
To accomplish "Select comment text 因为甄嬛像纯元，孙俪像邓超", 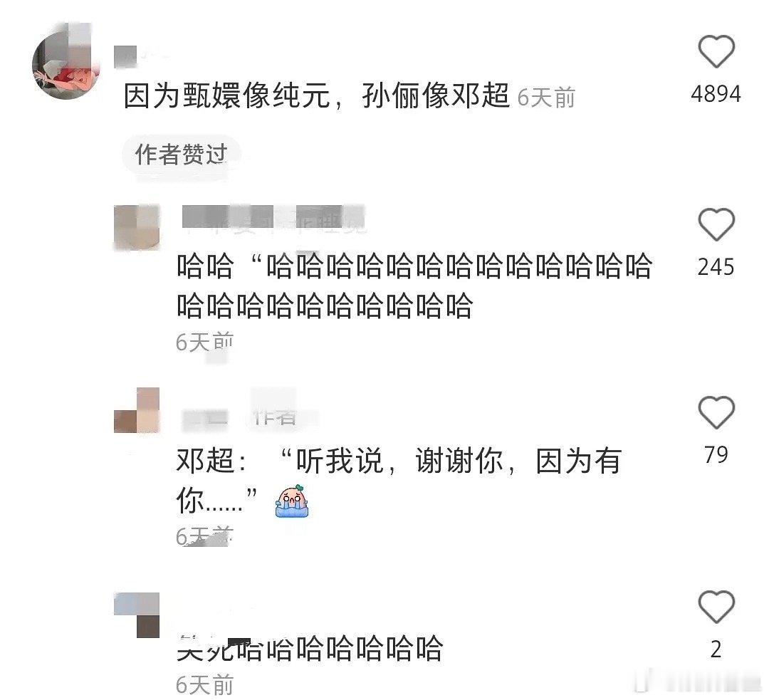I will (x=316, y=95).
